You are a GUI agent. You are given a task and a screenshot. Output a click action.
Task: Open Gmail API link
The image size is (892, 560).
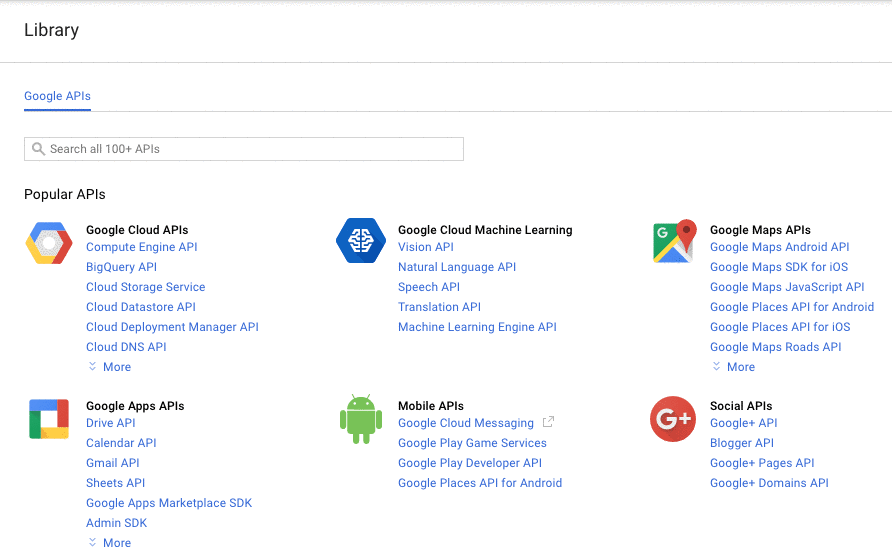click(113, 463)
